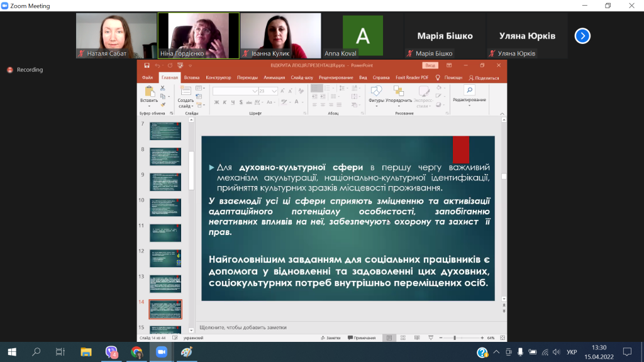
Task: Toggle bold (Ж) text formatting
Action: pyautogui.click(x=216, y=102)
